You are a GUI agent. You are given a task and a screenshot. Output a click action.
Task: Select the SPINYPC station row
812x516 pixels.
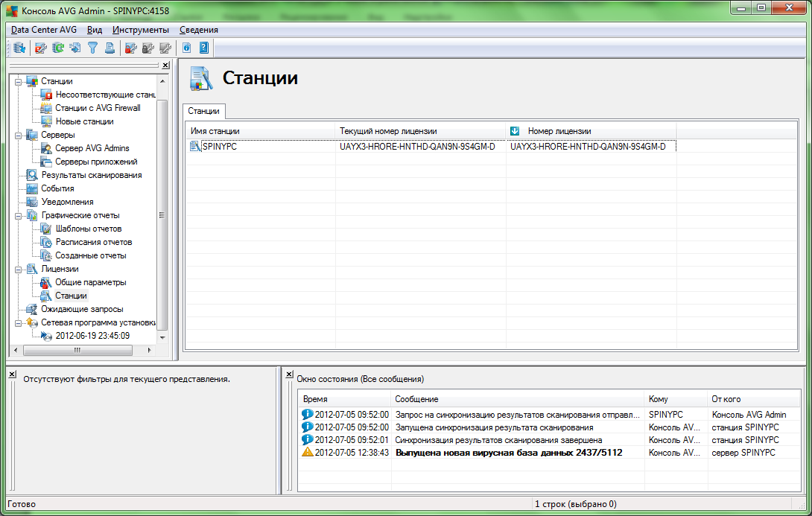pos(431,147)
